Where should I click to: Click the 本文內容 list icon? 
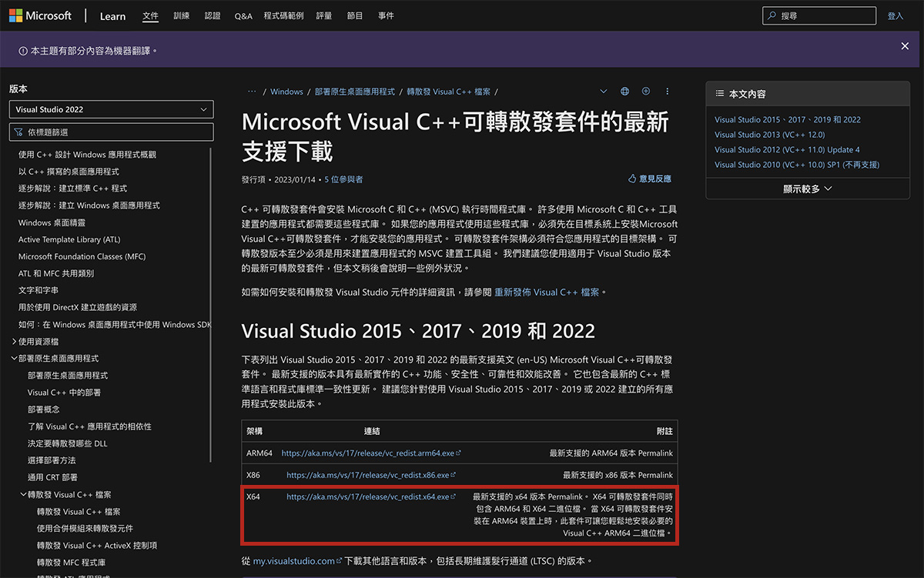coord(719,94)
